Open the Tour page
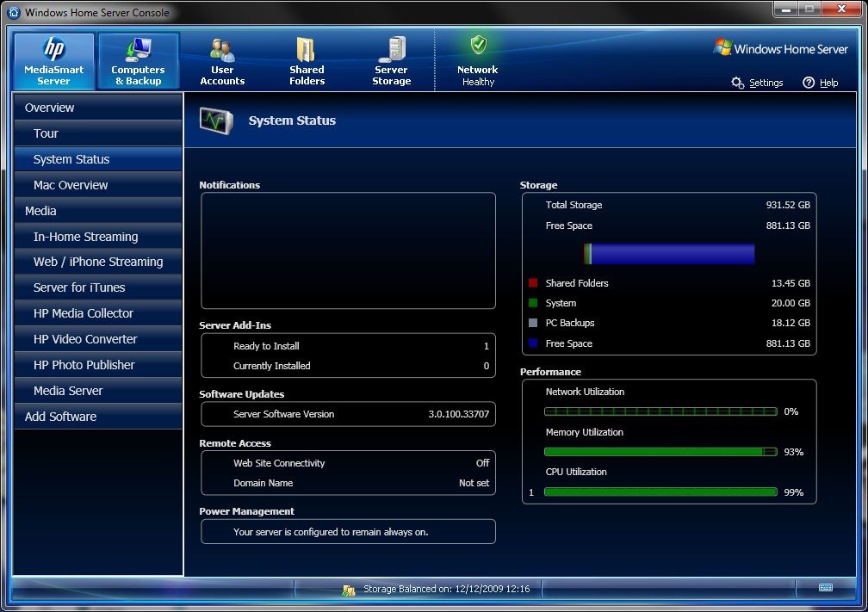868x612 pixels. [x=98, y=133]
